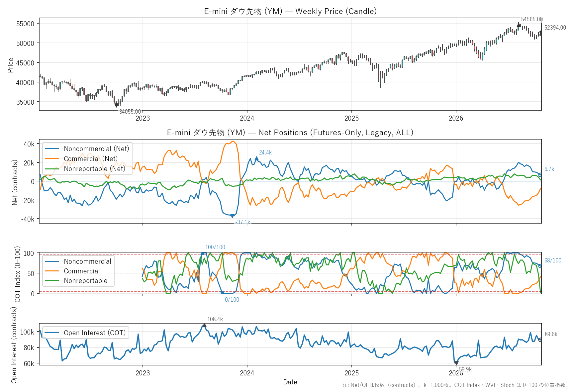Image resolution: width=574 pixels, height=392 pixels.
Task: Click the 100k open interest tick label
Action: click(x=27, y=332)
